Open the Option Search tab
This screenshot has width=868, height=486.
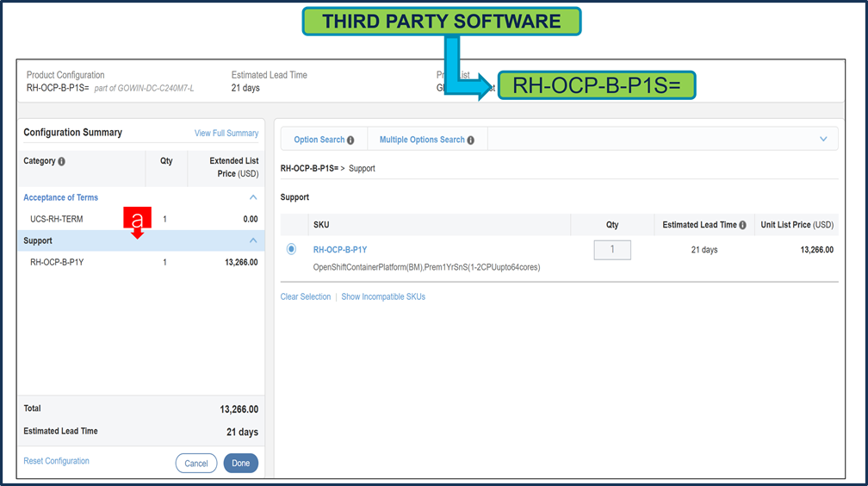click(x=324, y=140)
